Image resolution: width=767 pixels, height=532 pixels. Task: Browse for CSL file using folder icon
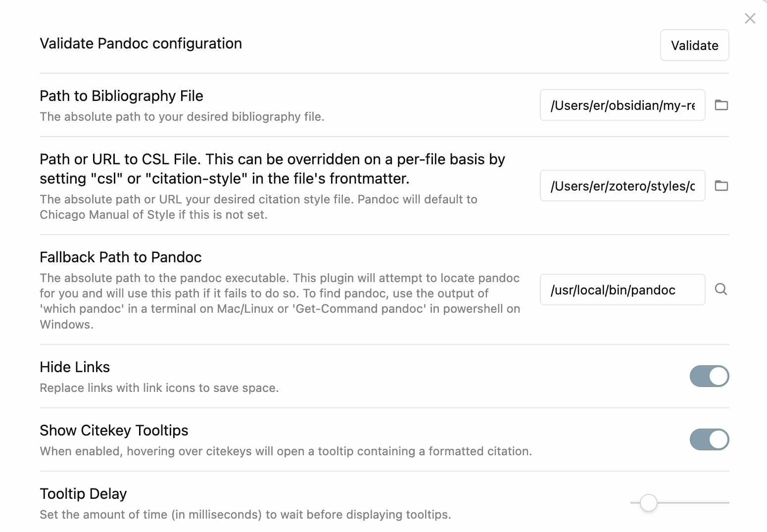pos(721,186)
